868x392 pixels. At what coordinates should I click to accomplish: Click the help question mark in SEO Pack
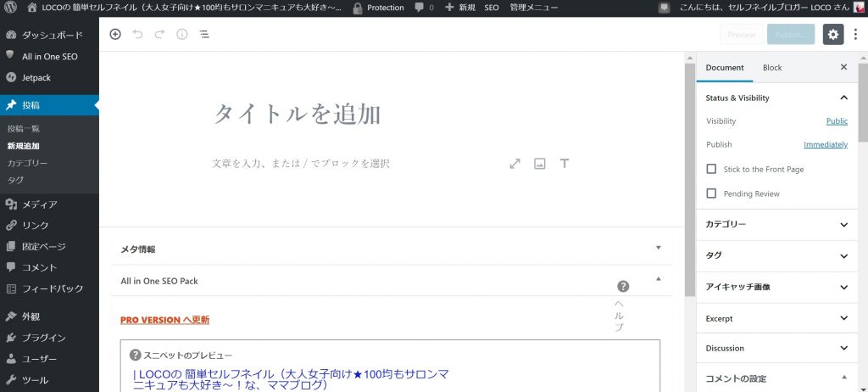[x=623, y=286]
